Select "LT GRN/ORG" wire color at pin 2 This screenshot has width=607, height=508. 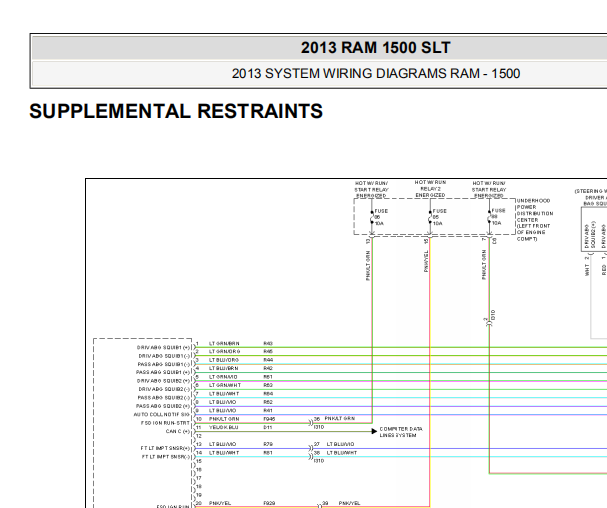point(225,352)
